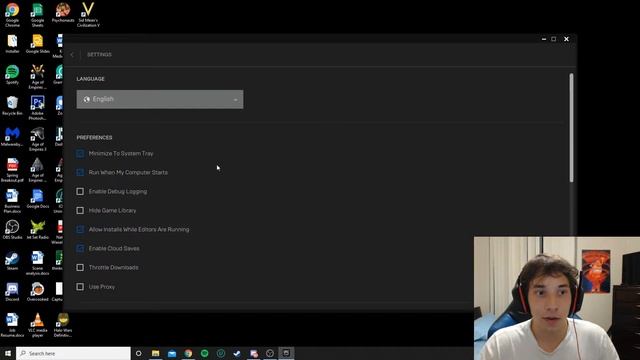Toggle Minimize To System Tray checkbox
The height and width of the screenshot is (360, 640).
80,153
